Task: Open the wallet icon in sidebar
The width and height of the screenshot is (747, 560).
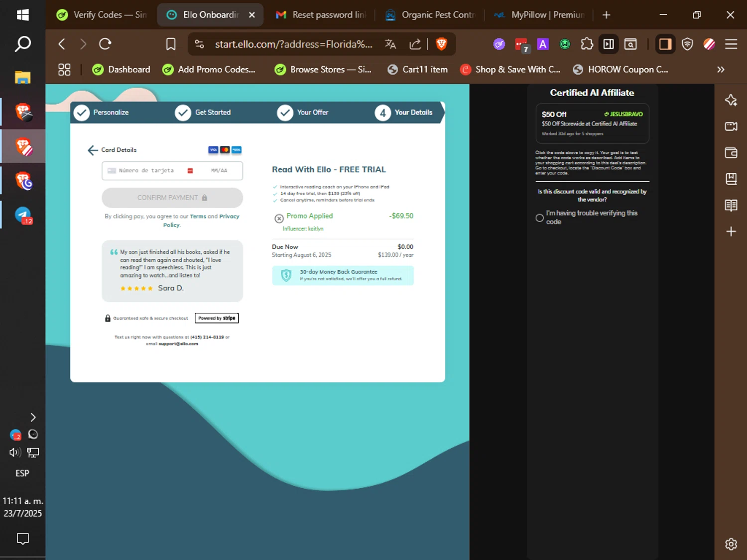Action: pyautogui.click(x=731, y=153)
